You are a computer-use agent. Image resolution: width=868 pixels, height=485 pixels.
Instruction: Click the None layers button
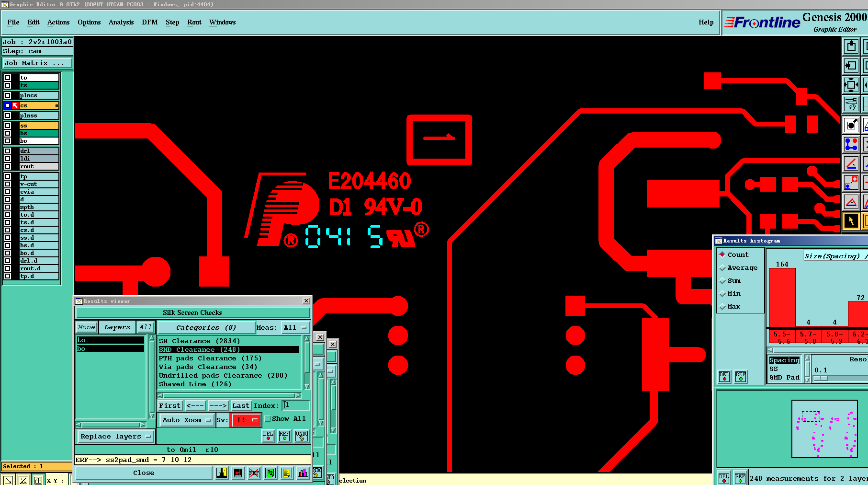(x=87, y=327)
